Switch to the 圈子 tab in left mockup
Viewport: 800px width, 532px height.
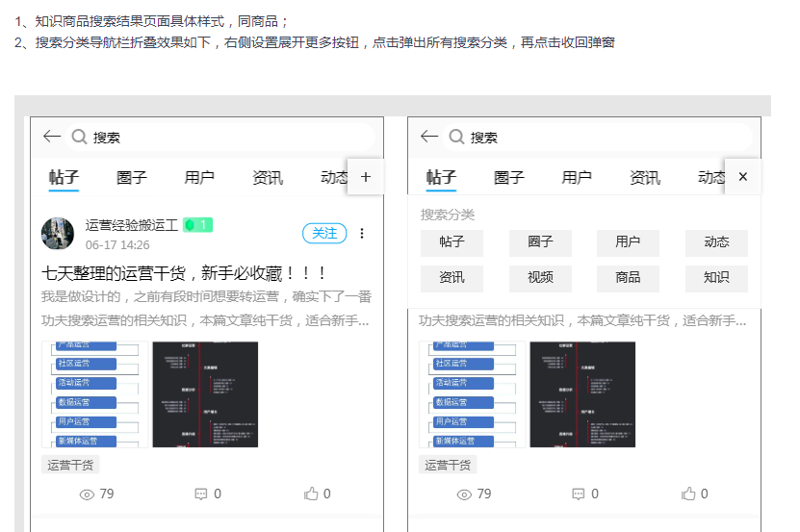(x=131, y=177)
